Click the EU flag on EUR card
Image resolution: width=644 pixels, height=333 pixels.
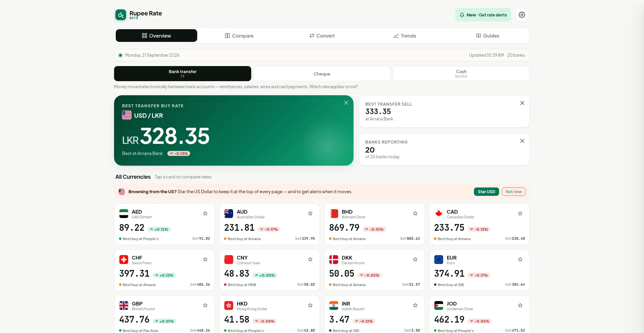tap(439, 260)
